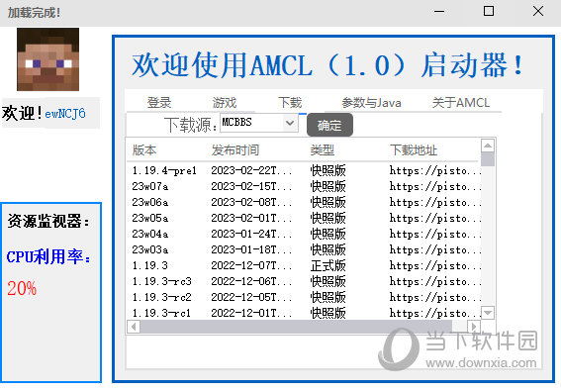Click the 版本 column header
561x392 pixels.
144,150
